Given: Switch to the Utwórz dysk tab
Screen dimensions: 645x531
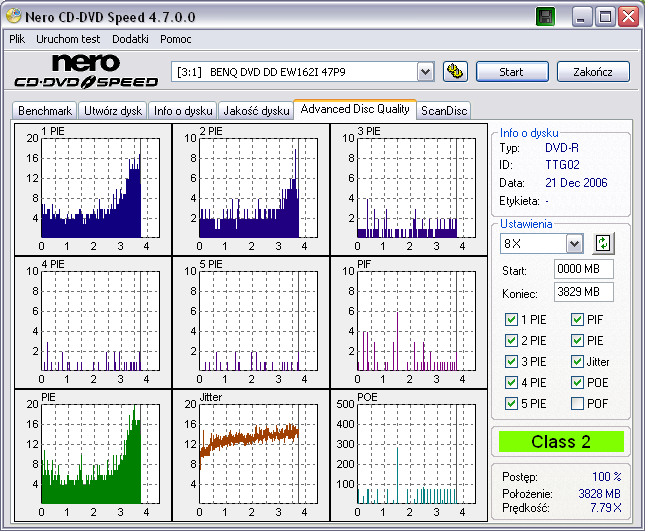Looking at the screenshot, I should 113,111.
